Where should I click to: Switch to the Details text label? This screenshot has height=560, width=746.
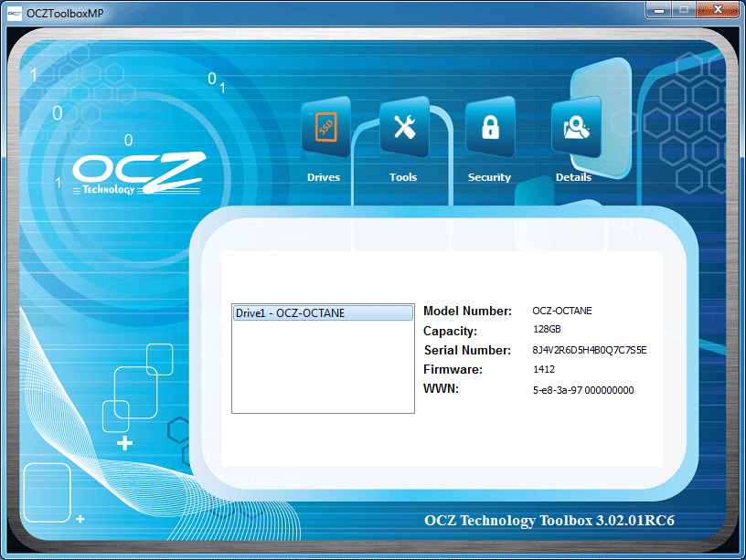(573, 177)
